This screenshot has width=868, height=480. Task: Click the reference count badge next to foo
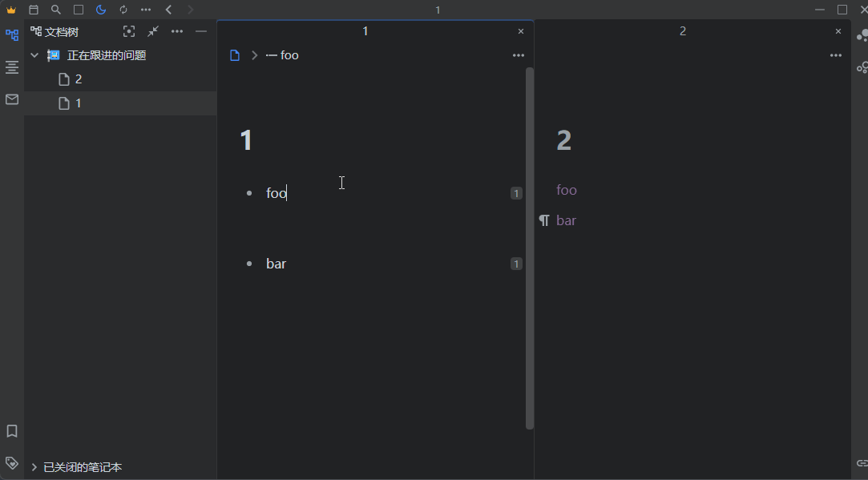click(x=515, y=192)
